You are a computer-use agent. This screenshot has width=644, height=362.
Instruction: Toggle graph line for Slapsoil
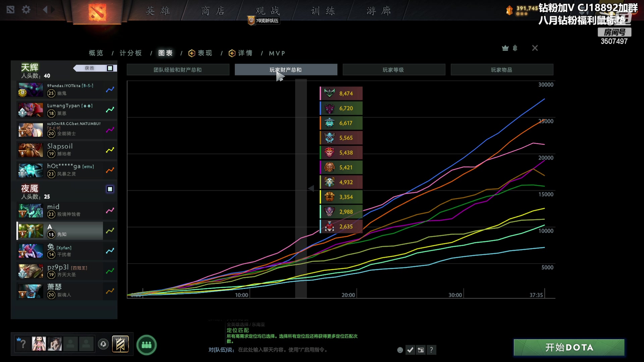click(x=110, y=150)
